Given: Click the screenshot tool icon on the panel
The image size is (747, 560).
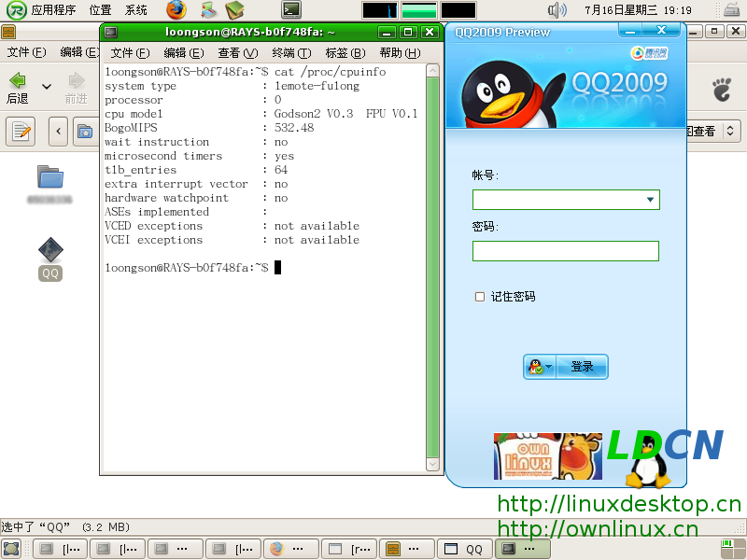Looking at the screenshot, I should (207, 10).
